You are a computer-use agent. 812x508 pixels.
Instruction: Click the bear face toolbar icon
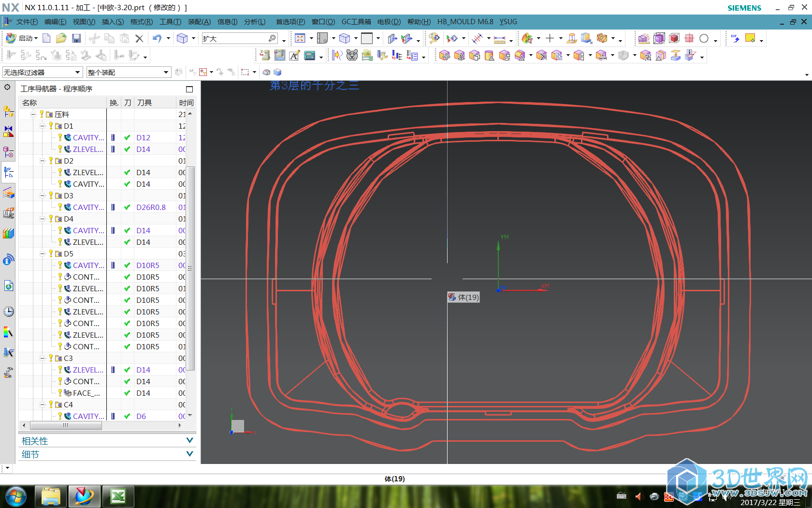[352, 56]
